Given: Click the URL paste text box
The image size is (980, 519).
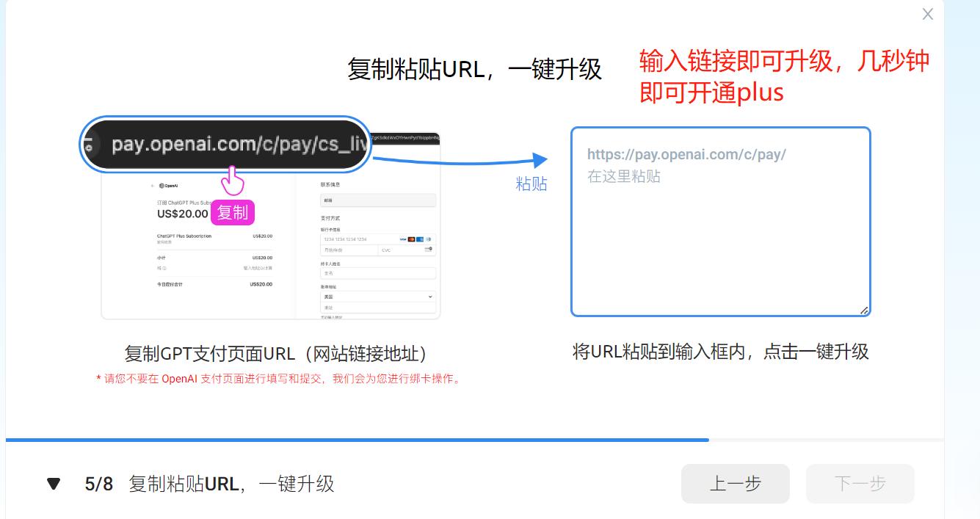Looking at the screenshot, I should pos(721,222).
